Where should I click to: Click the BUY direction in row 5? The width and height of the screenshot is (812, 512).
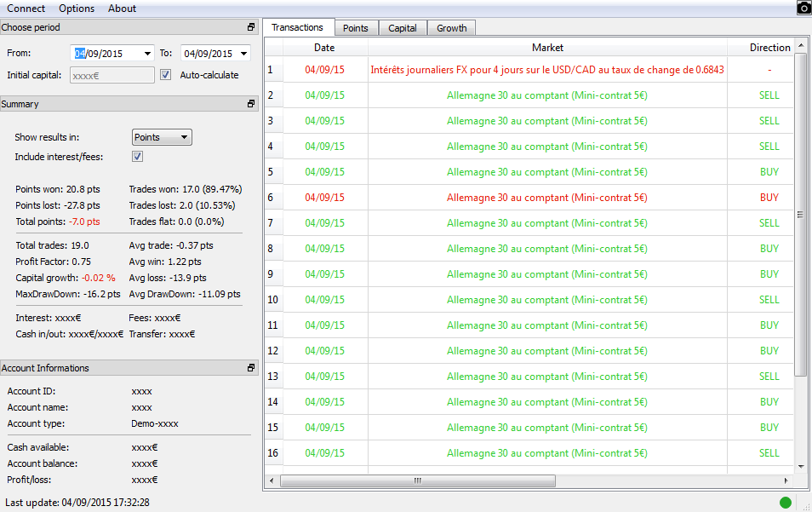[x=769, y=171]
